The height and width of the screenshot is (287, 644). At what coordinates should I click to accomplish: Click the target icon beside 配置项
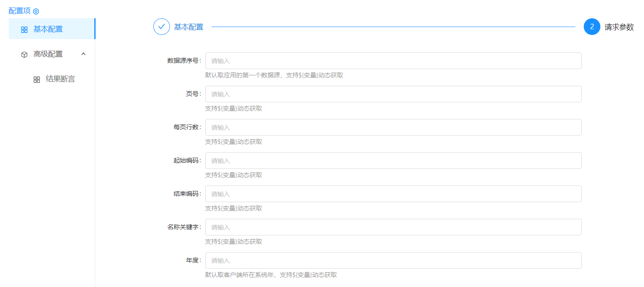pyautogui.click(x=36, y=11)
